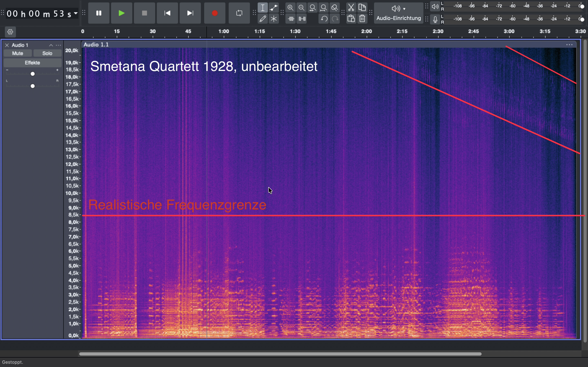Open the Audio-Einrichtung dropdown
Viewport: 588px width, 367px height.
(399, 13)
